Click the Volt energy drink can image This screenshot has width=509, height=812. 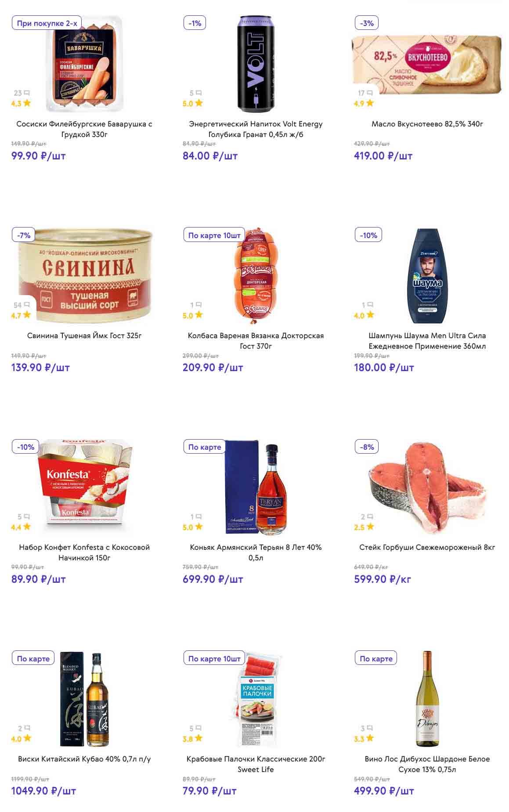[x=256, y=64]
